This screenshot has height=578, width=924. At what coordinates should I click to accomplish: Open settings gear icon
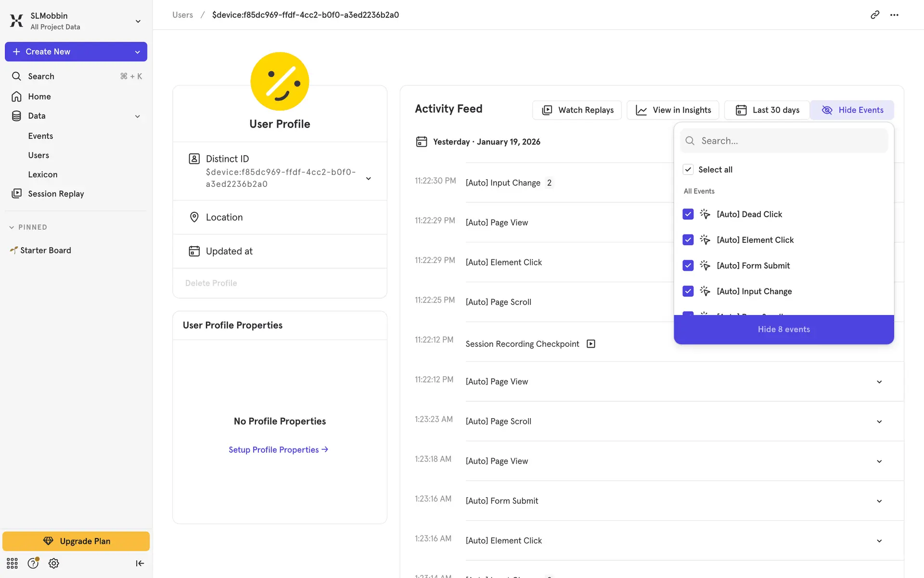54,563
